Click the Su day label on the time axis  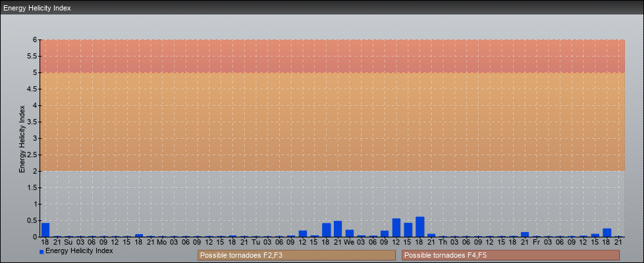[68, 242]
